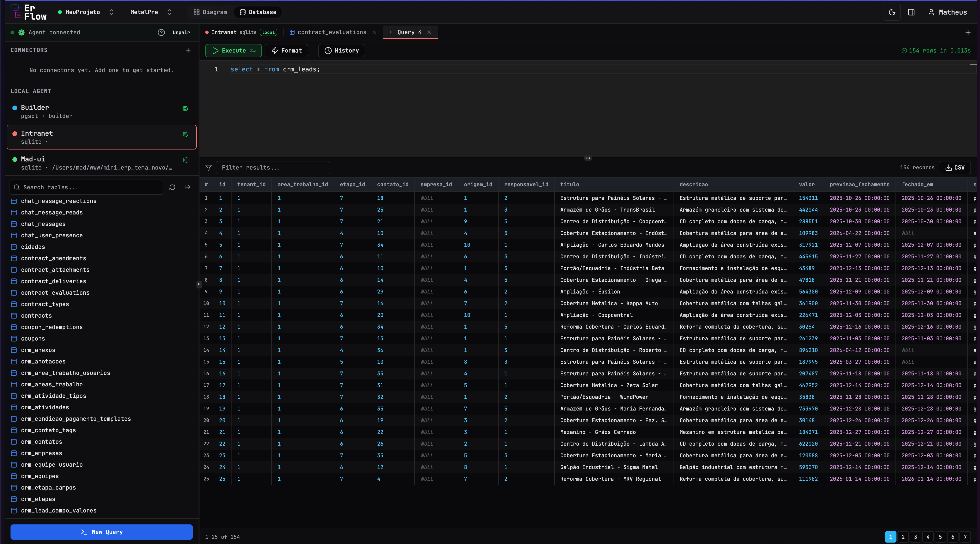980x544 pixels.
Task: Refresh the tables list
Action: click(x=172, y=187)
